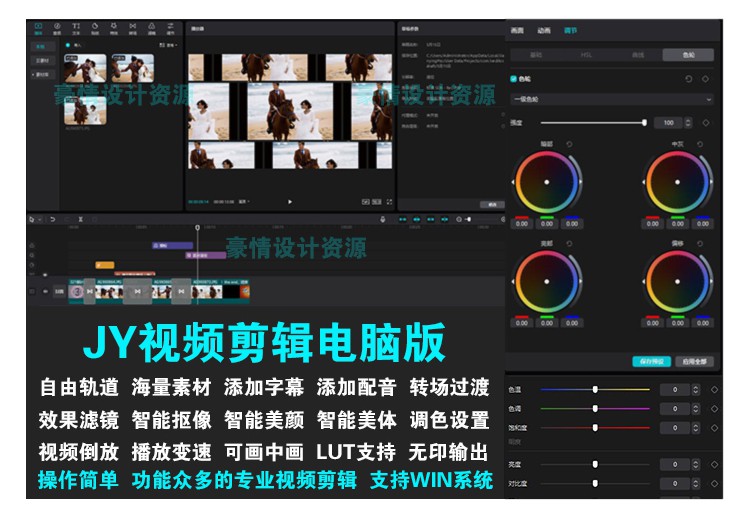Reset the color wheels with the reset icon
This screenshot has height=520, width=750.
pyautogui.click(x=688, y=78)
